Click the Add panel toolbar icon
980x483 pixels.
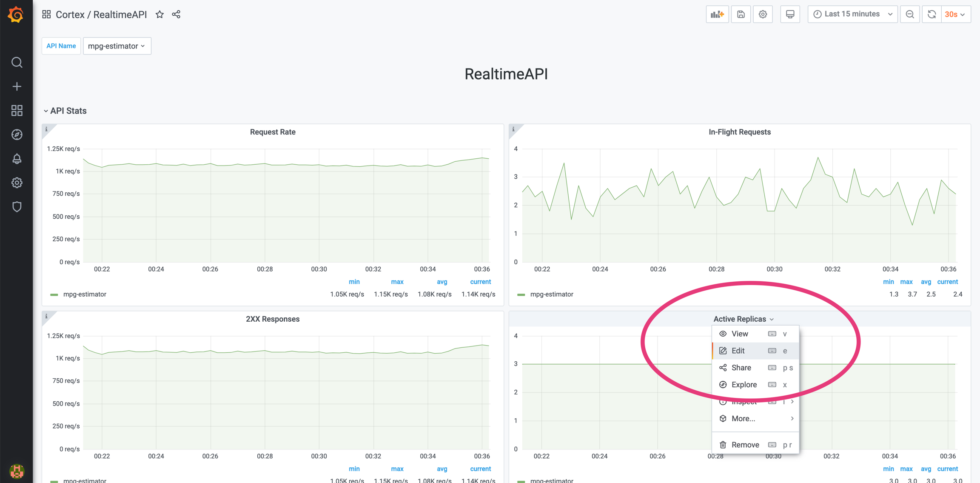[x=717, y=14]
